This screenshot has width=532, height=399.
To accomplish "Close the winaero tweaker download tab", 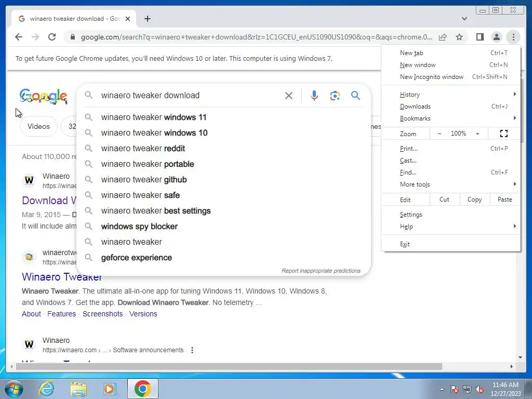I will click(x=128, y=19).
